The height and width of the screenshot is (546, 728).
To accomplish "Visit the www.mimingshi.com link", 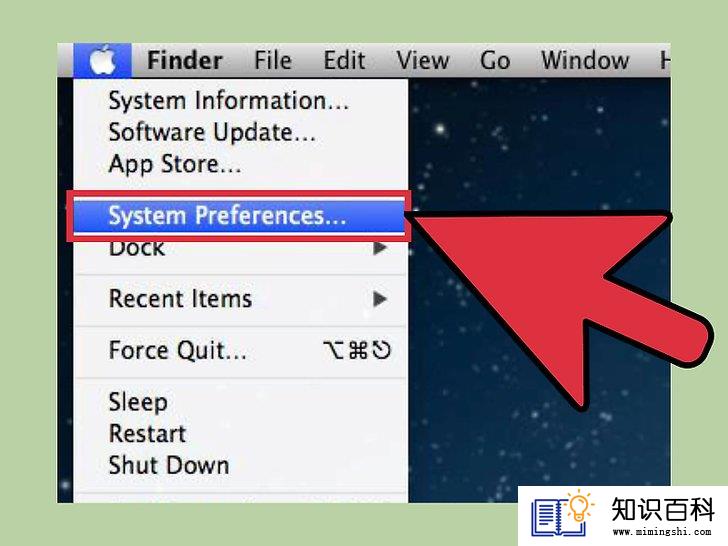I will (662, 532).
